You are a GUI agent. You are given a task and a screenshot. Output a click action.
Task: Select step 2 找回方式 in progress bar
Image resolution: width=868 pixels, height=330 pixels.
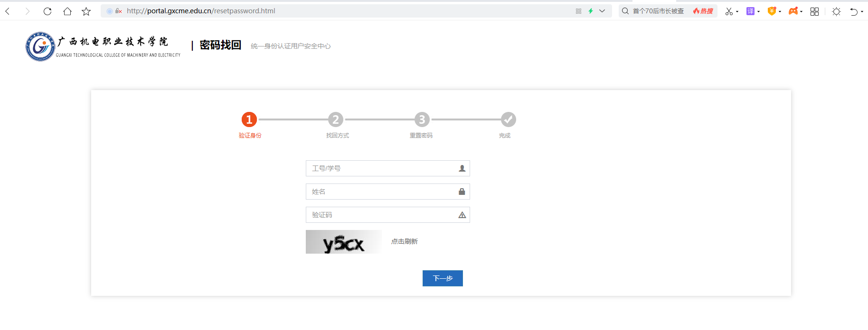pos(336,119)
